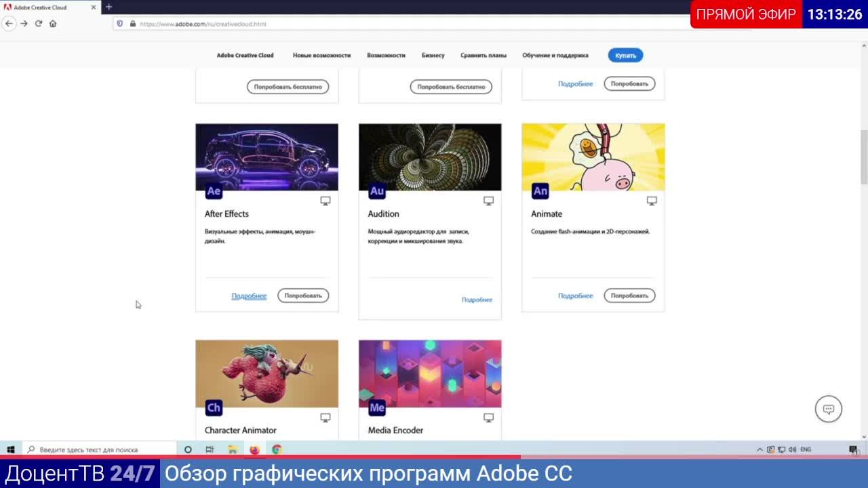The width and height of the screenshot is (868, 488).
Task: Click the After Effects title text
Action: [226, 214]
